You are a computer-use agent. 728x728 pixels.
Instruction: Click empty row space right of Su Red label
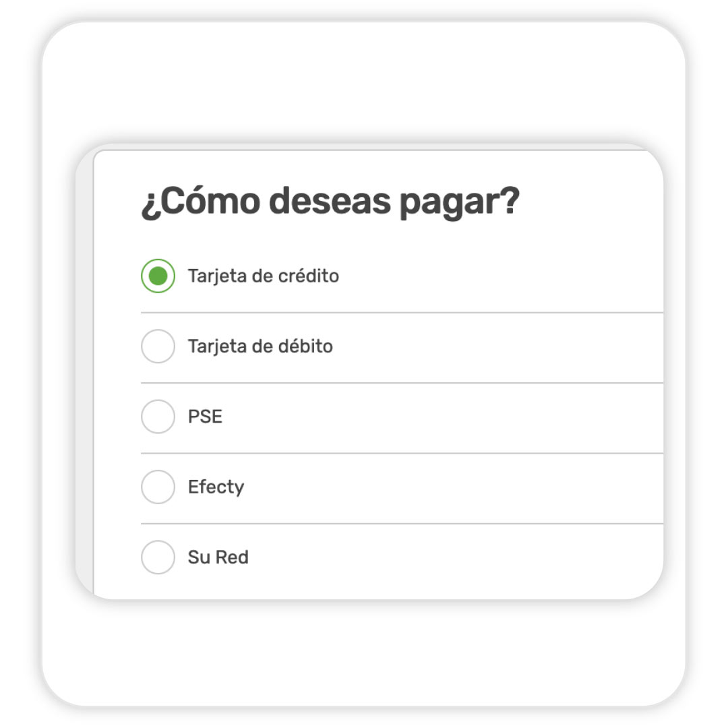456,557
